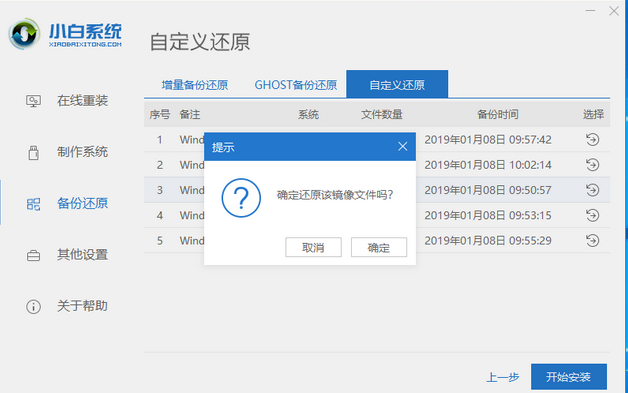Select backup time 2019年01月08日 09:50:57
628x393 pixels.
(x=488, y=190)
